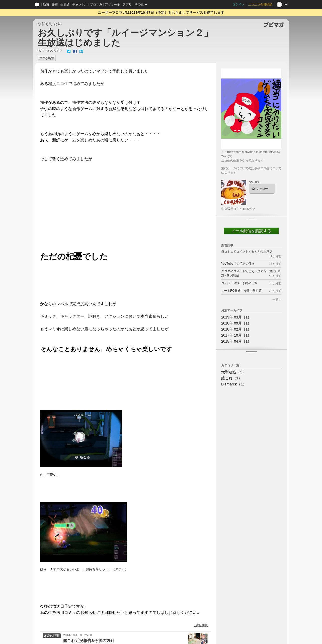Follow the author なにがし
Viewport: 322px width, 644px height.
point(262,189)
